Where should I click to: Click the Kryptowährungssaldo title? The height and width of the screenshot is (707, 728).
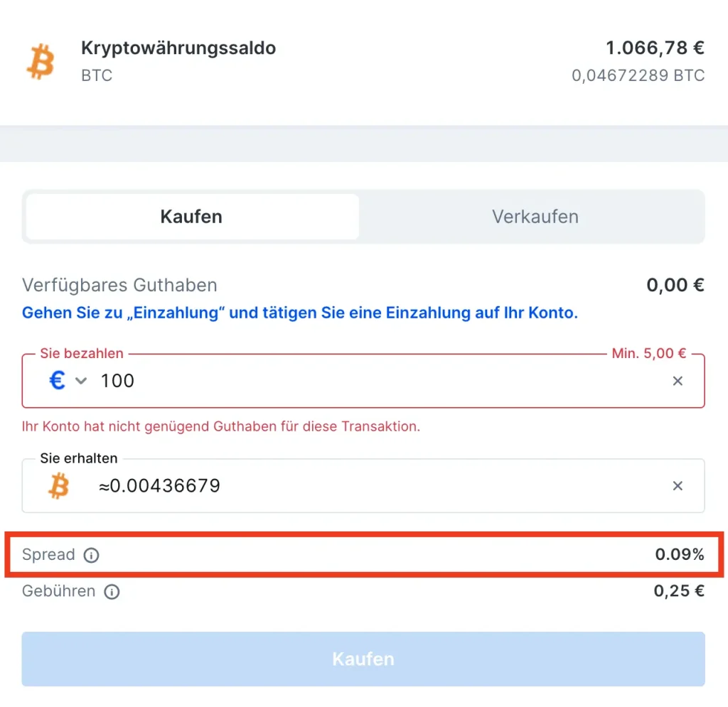point(178,48)
